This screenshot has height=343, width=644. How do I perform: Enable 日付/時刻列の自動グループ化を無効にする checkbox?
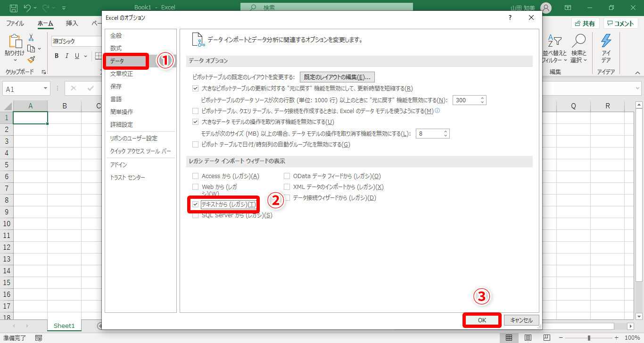tap(196, 145)
